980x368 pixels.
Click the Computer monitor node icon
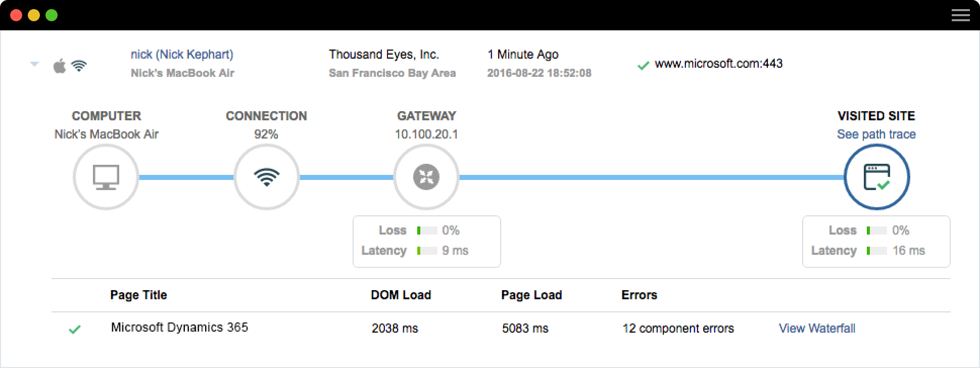tap(106, 177)
